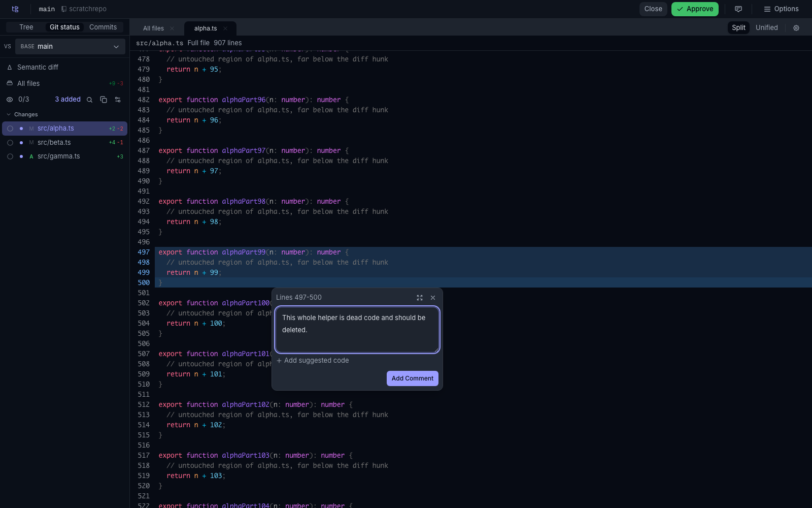Open file filter sliders icon

click(x=118, y=100)
